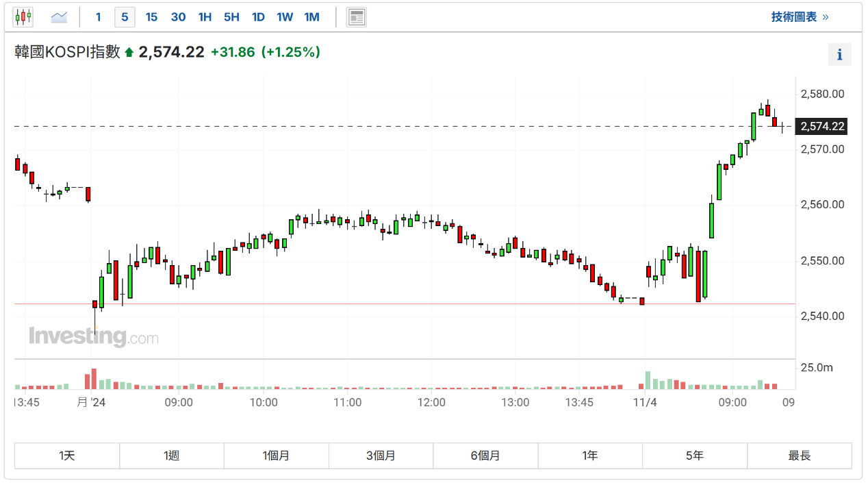Click the green up-arrow beside the price
The width and height of the screenshot is (868, 483).
pos(129,52)
